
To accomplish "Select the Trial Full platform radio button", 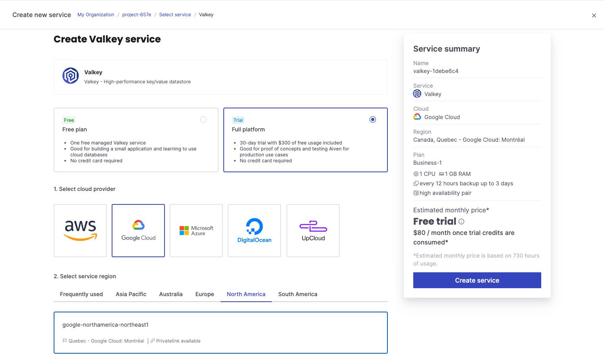I will [x=373, y=119].
